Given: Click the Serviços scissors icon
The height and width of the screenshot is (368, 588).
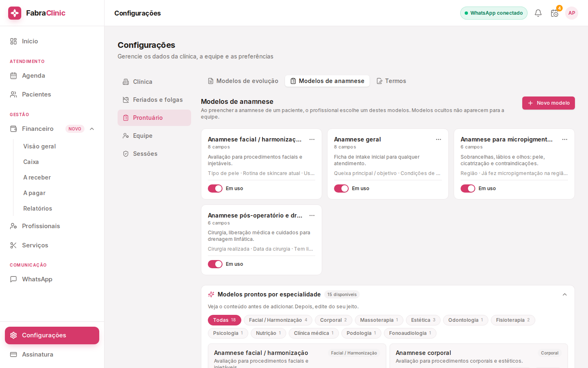Looking at the screenshot, I should point(13,245).
